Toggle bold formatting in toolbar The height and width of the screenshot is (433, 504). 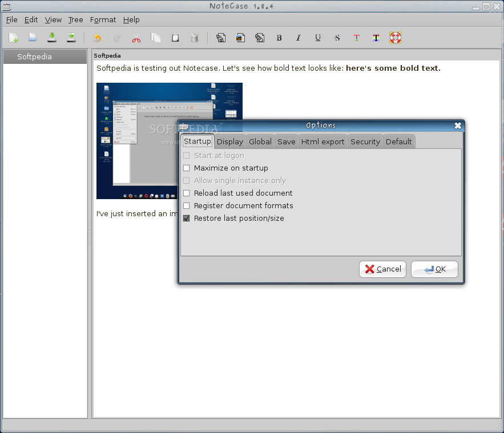279,38
